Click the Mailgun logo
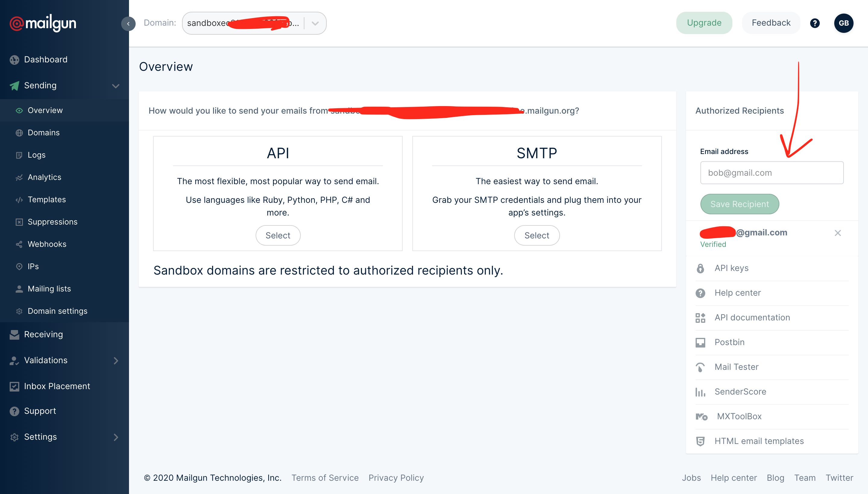This screenshot has height=494, width=868. 43,23
